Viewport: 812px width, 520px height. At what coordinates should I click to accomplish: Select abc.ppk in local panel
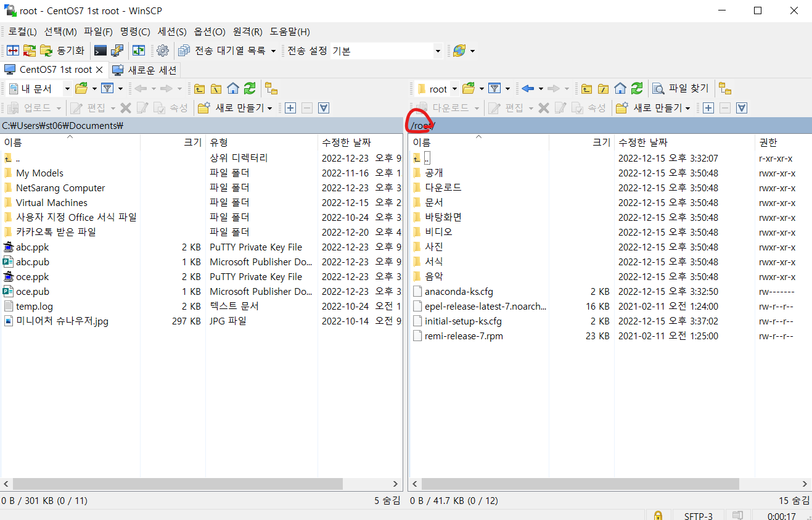(32, 247)
